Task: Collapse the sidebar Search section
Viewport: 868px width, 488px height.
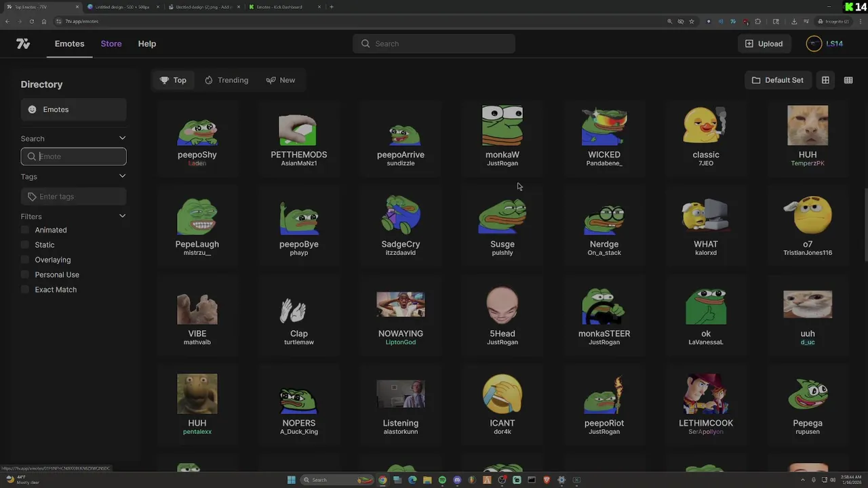Action: [122, 138]
